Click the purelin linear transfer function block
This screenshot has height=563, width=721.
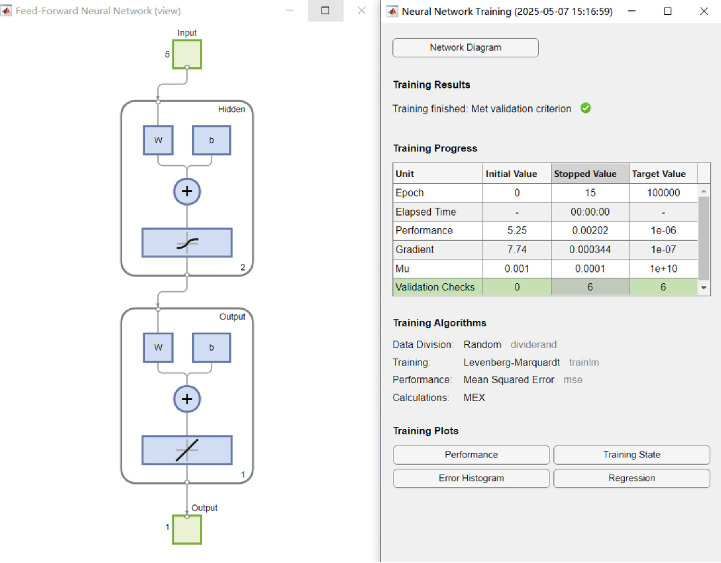(187, 450)
